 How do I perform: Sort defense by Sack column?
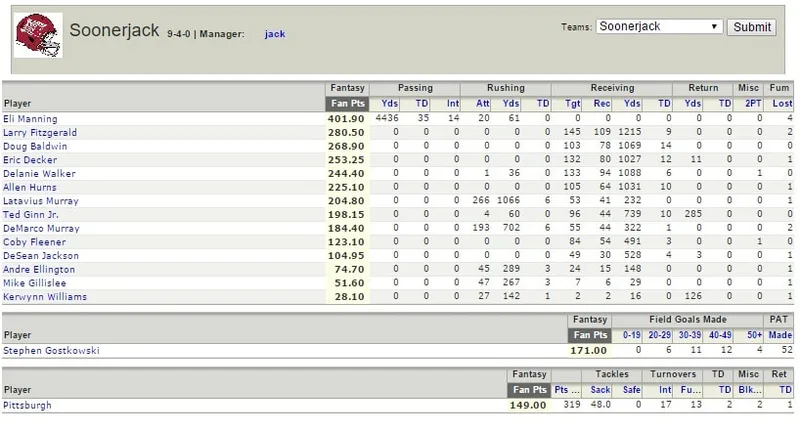coord(600,390)
